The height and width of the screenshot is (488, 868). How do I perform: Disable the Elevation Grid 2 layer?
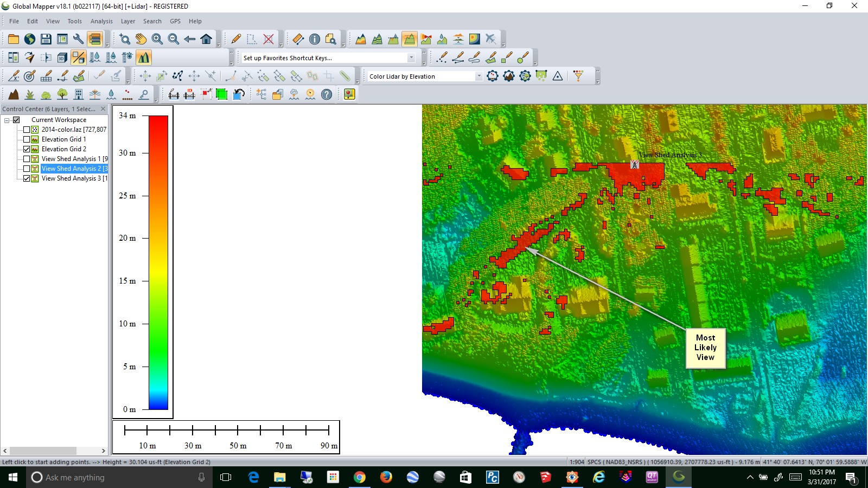26,149
